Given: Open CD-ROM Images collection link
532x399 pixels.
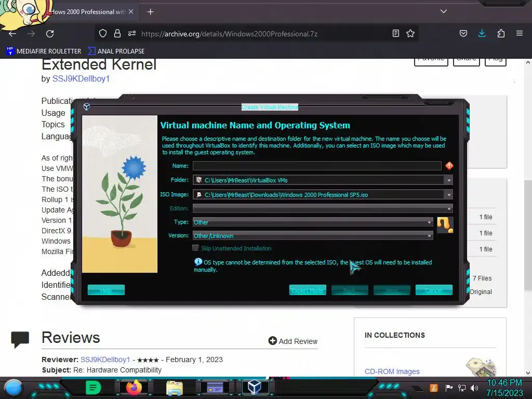Looking at the screenshot, I should coord(392,371).
